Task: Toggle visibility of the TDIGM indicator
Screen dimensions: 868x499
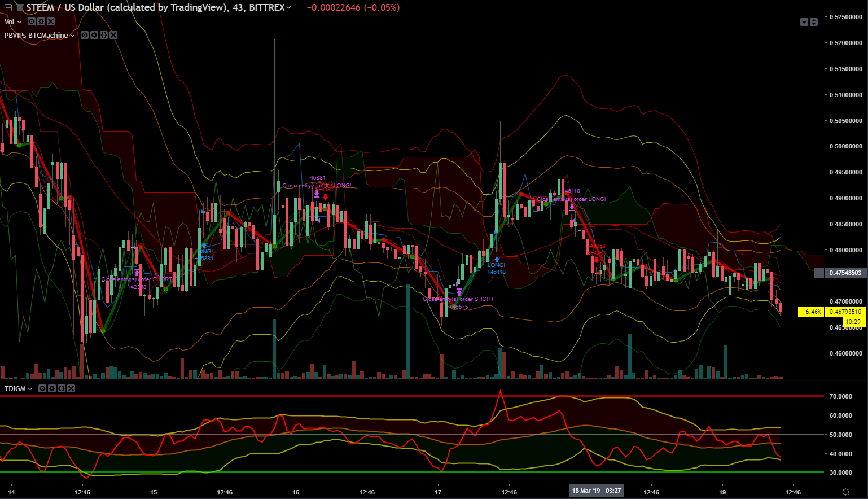Action: 42,388
